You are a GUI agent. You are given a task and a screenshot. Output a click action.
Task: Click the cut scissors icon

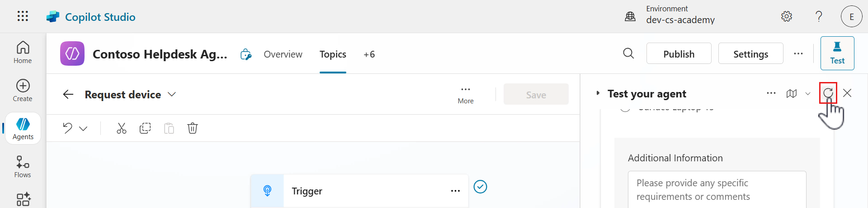pyautogui.click(x=122, y=128)
